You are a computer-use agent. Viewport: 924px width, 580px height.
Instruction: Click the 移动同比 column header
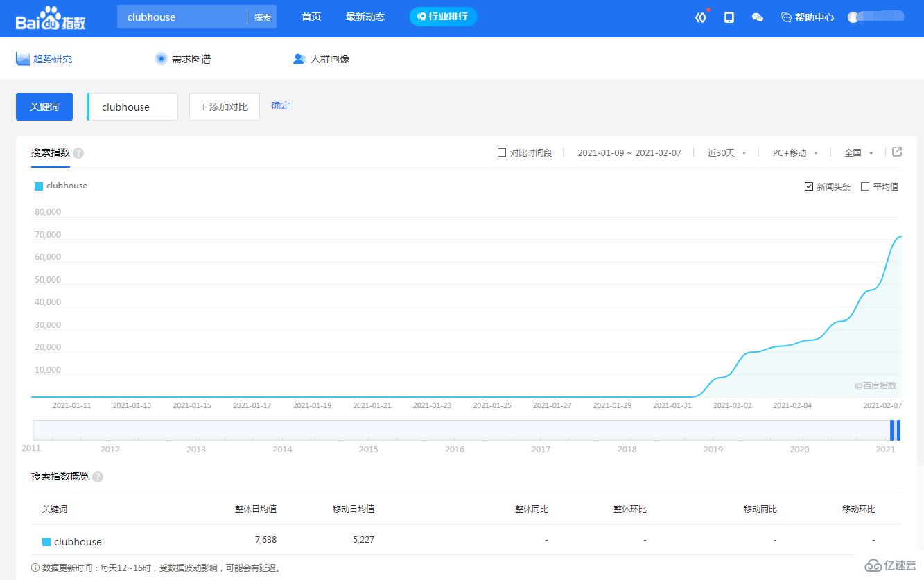(x=760, y=509)
